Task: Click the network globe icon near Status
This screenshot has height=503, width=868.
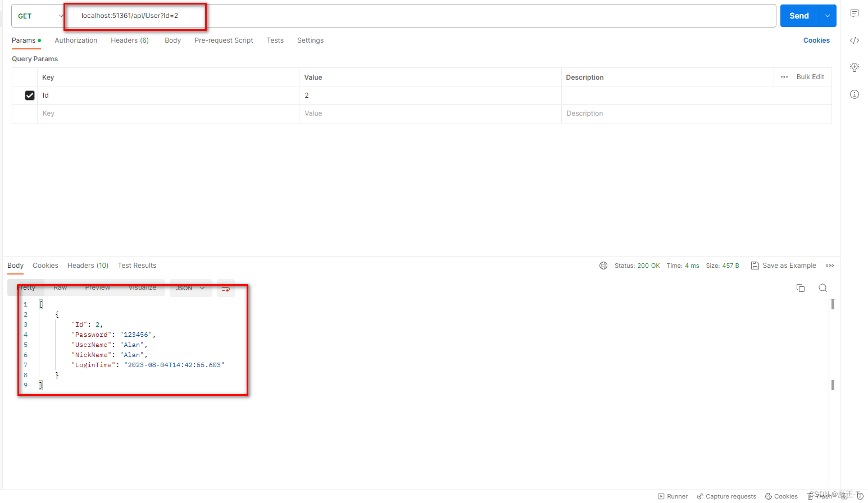Action: pyautogui.click(x=603, y=266)
